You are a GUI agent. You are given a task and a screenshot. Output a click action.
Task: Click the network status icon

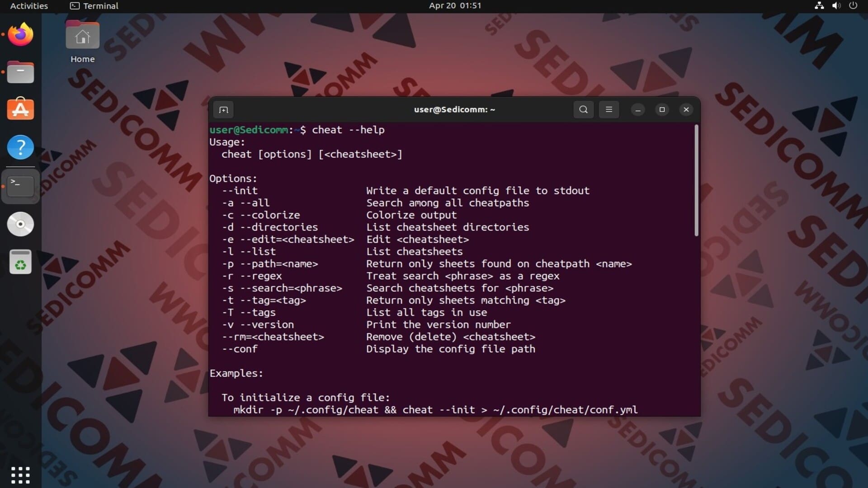click(x=819, y=6)
